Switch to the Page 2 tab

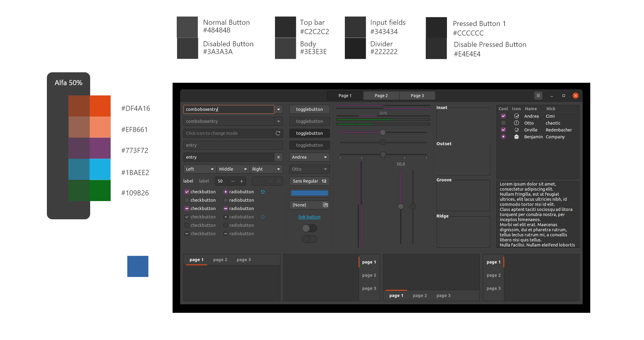click(x=381, y=95)
